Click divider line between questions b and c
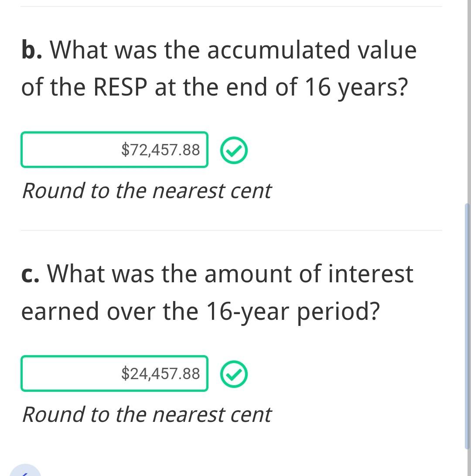This screenshot has height=476, width=471. [231, 230]
